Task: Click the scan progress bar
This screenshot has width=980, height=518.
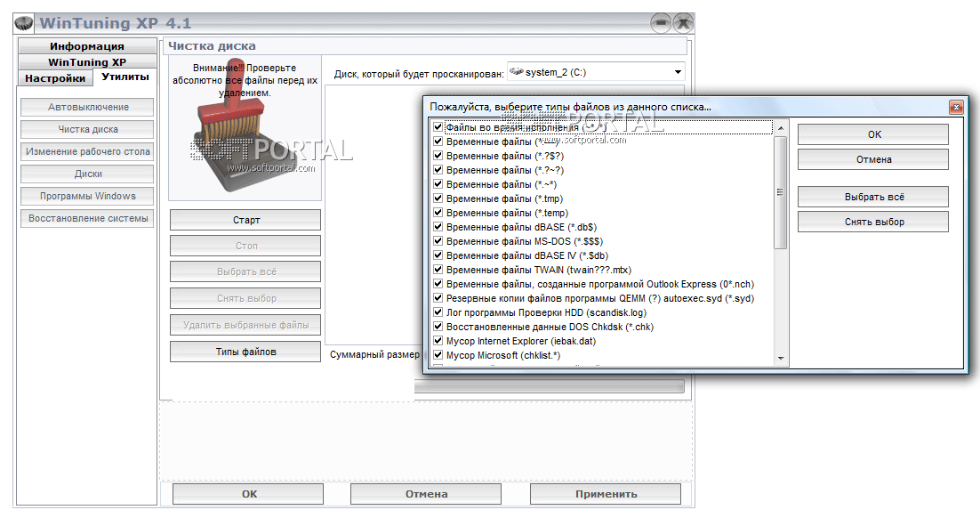Action: coord(549,386)
